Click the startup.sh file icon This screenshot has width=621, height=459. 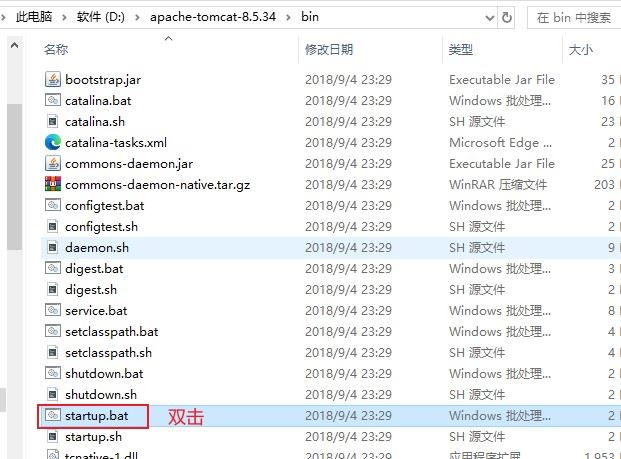click(x=53, y=436)
